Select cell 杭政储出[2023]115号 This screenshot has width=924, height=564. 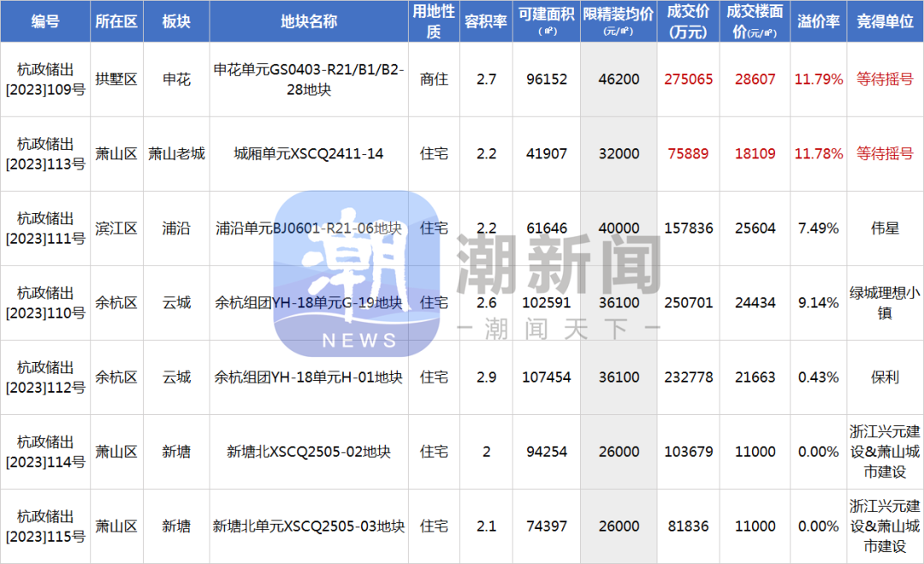[45, 526]
